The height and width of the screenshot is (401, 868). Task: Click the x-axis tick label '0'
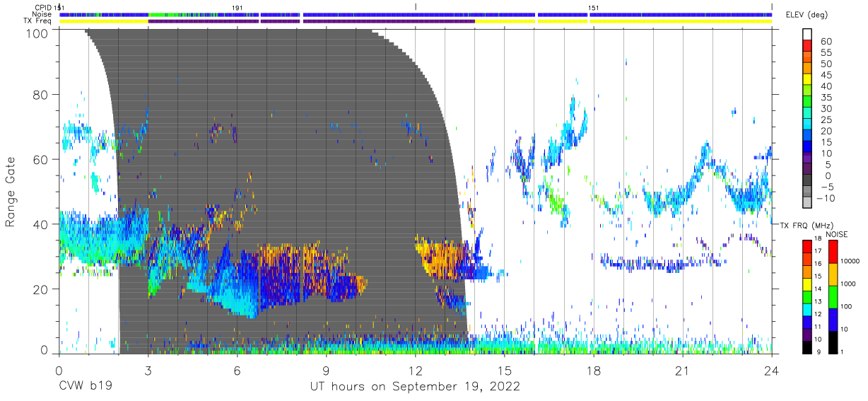coord(59,371)
